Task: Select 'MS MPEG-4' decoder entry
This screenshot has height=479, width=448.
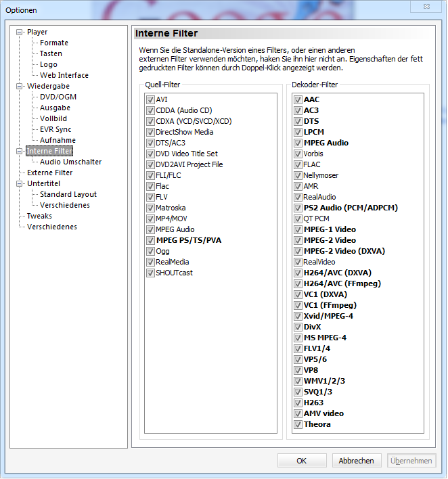Action: [x=325, y=338]
